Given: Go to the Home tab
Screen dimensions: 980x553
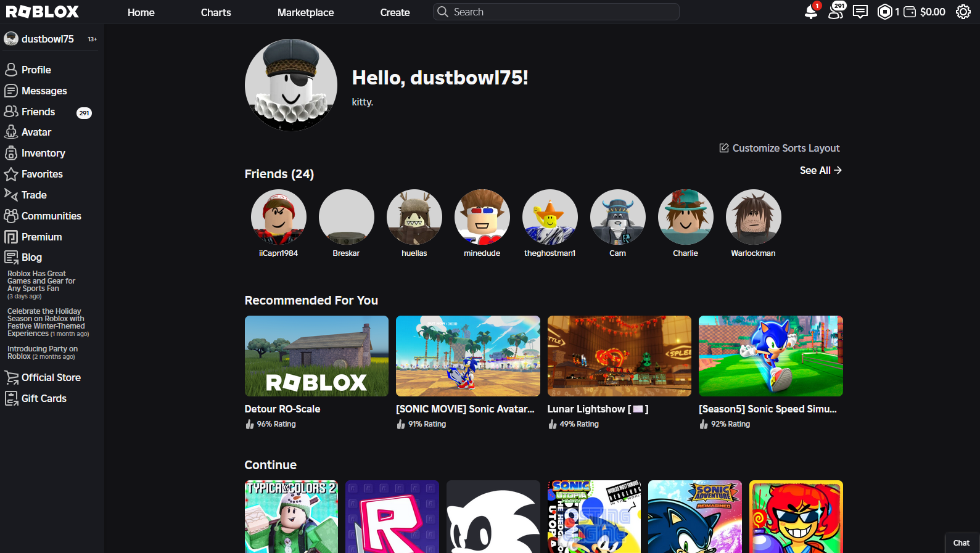Looking at the screenshot, I should pyautogui.click(x=141, y=12).
